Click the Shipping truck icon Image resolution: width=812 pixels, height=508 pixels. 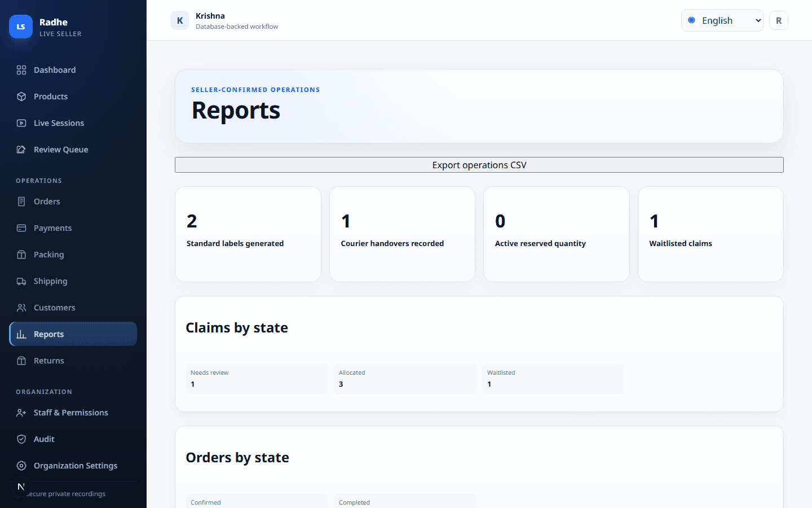tap(21, 281)
